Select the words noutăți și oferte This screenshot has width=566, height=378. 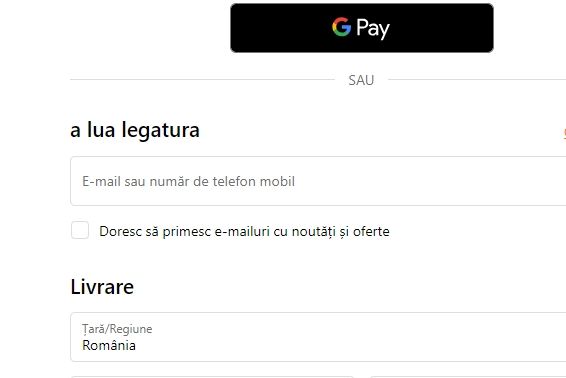340,231
